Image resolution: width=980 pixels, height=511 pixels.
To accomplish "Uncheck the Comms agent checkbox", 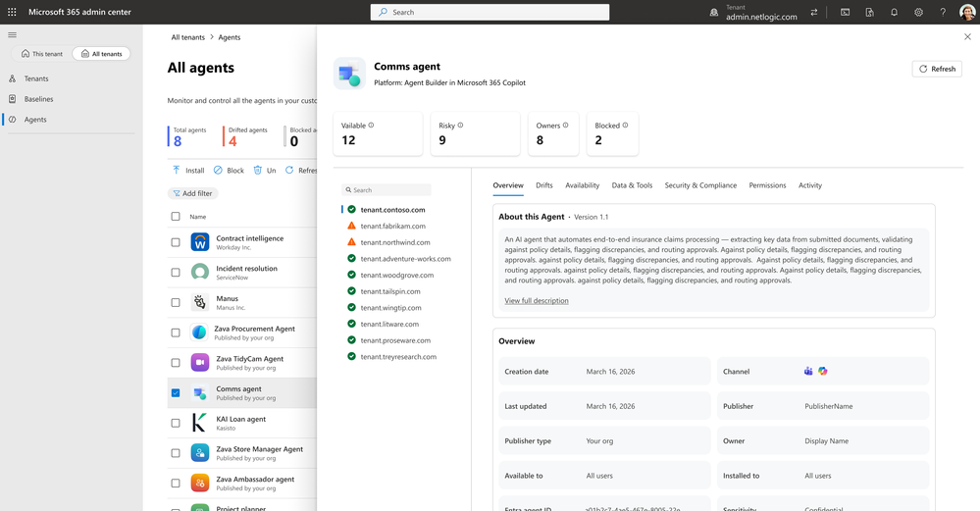I will click(x=176, y=393).
